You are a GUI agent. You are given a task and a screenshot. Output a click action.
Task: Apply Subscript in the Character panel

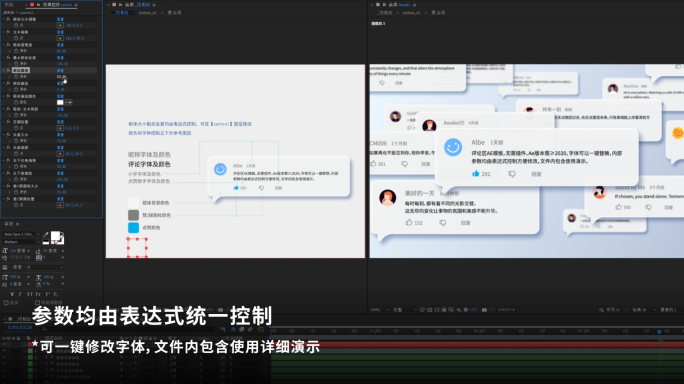(x=55, y=294)
